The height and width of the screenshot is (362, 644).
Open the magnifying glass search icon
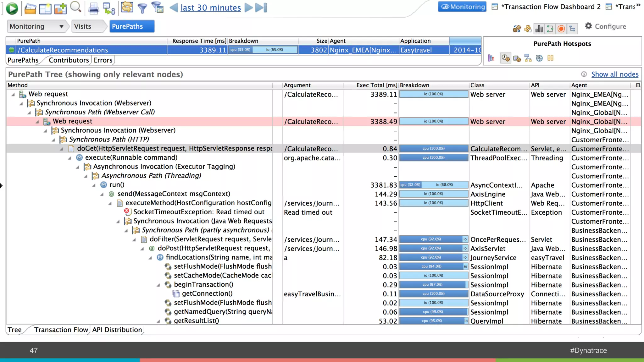pos(76,7)
